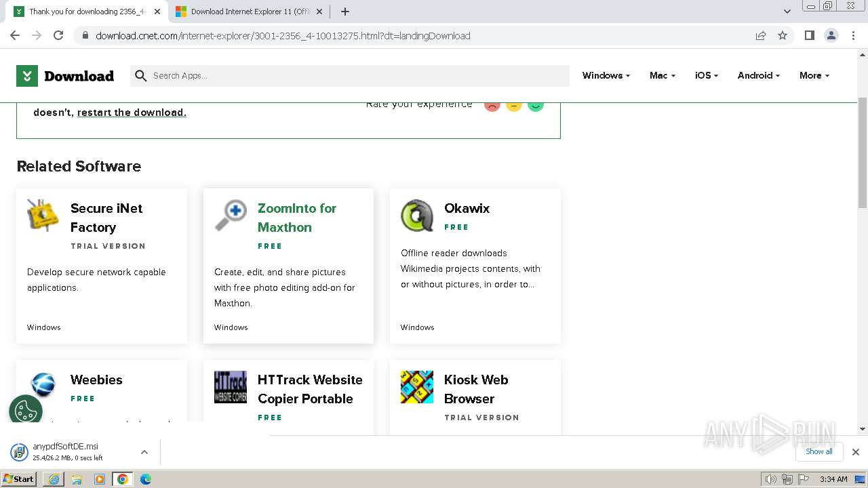The width and height of the screenshot is (868, 488).
Task: Open options arrow for anypdfSoftDE.msi download
Action: 144,452
